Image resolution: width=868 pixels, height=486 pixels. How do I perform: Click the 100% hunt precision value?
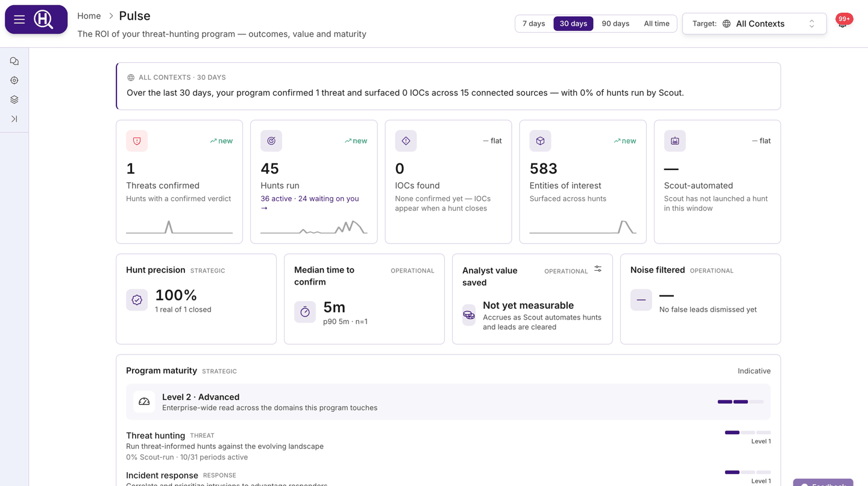176,295
